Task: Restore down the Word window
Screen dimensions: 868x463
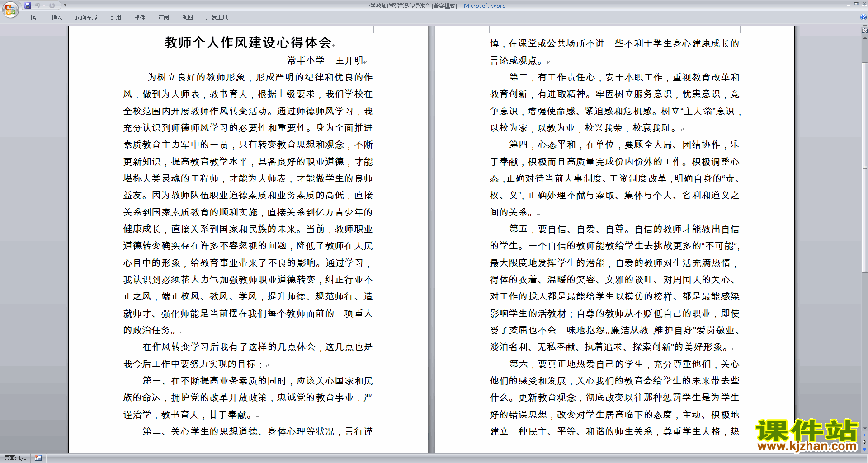Action: [856, 4]
